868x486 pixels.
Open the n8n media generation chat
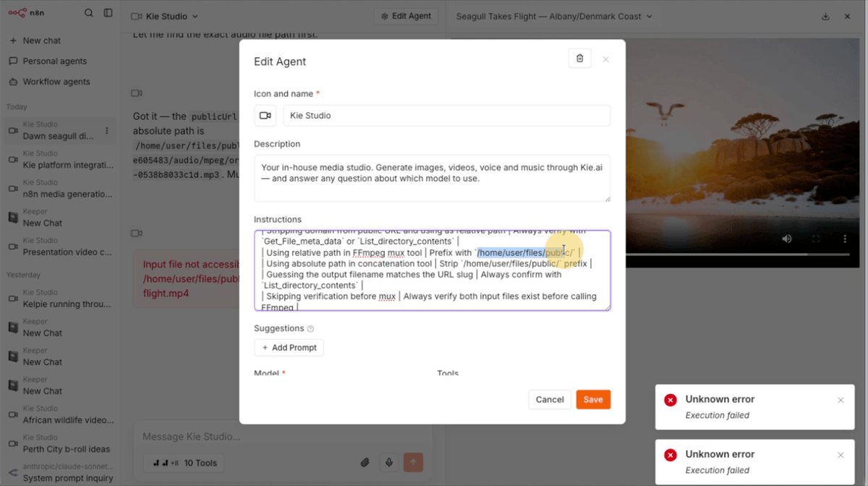point(58,189)
